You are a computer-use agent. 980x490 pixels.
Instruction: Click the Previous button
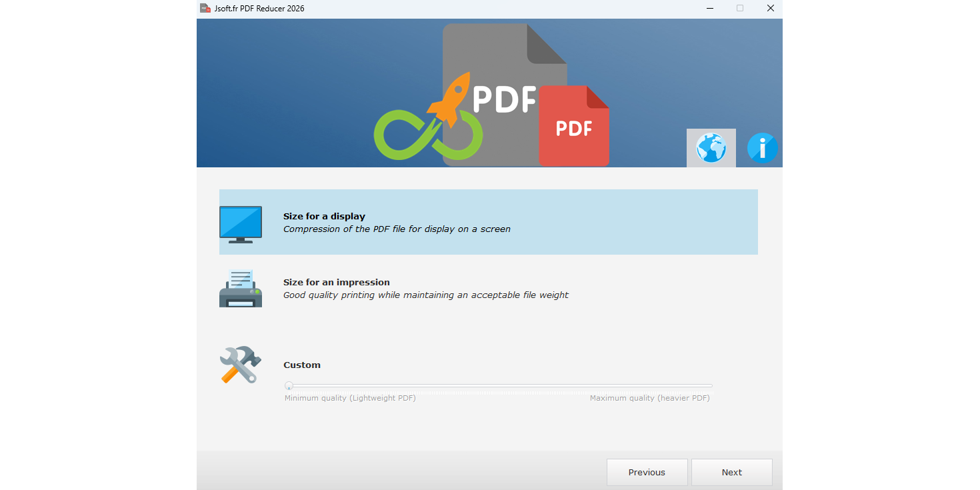647,472
